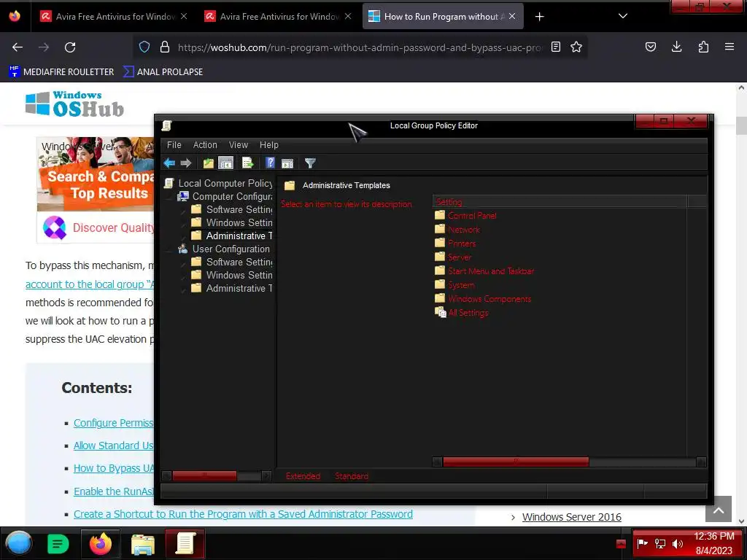The image size is (747, 560).
Task: Close the second Avira Free Antivirus tab
Action: pyautogui.click(x=348, y=16)
